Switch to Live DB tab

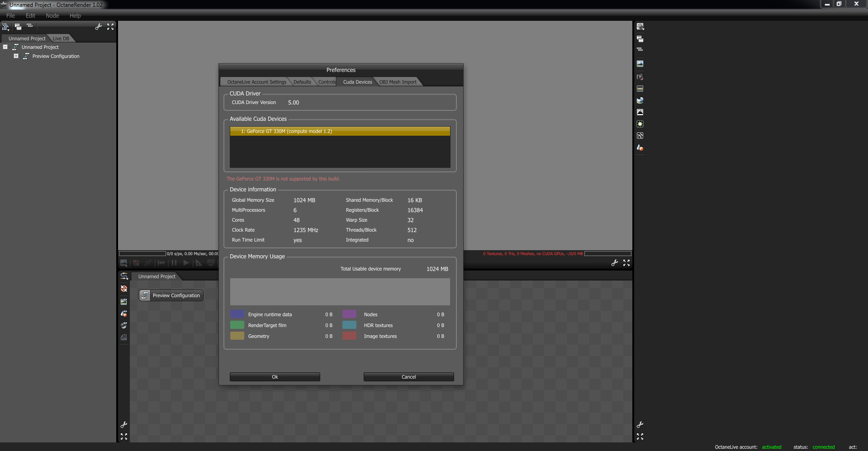click(x=61, y=38)
